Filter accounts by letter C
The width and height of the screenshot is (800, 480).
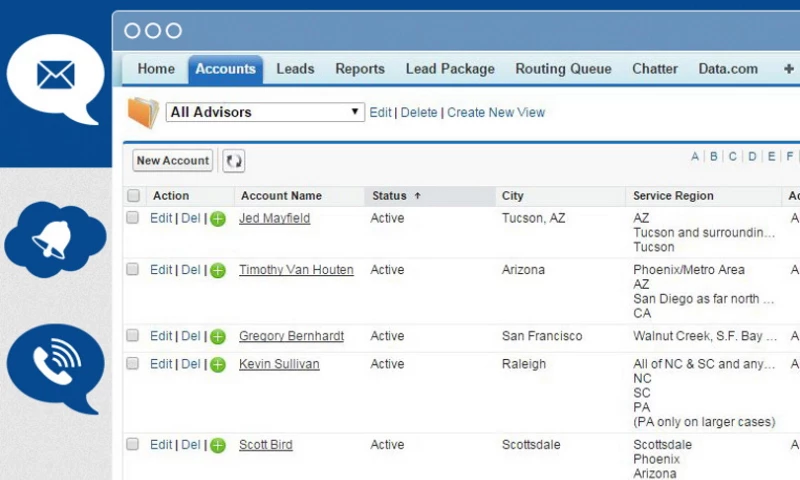coord(733,157)
